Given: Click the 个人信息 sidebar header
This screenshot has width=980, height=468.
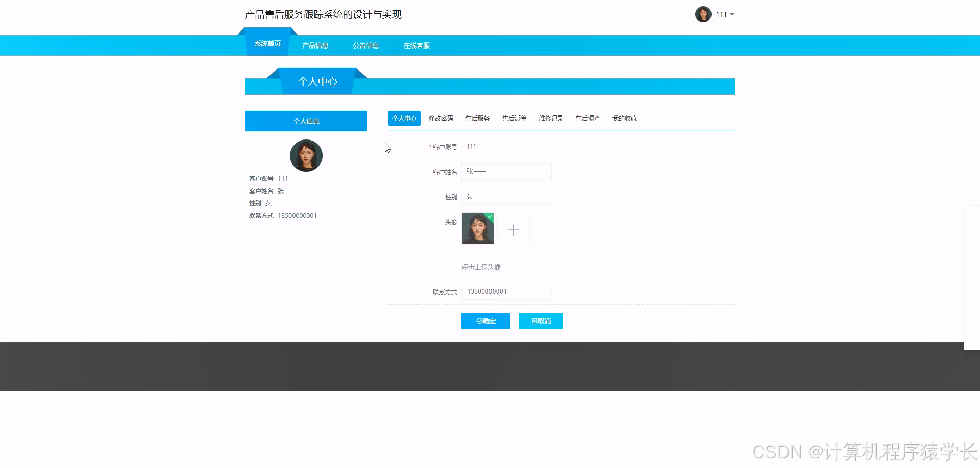Looking at the screenshot, I should click(306, 121).
